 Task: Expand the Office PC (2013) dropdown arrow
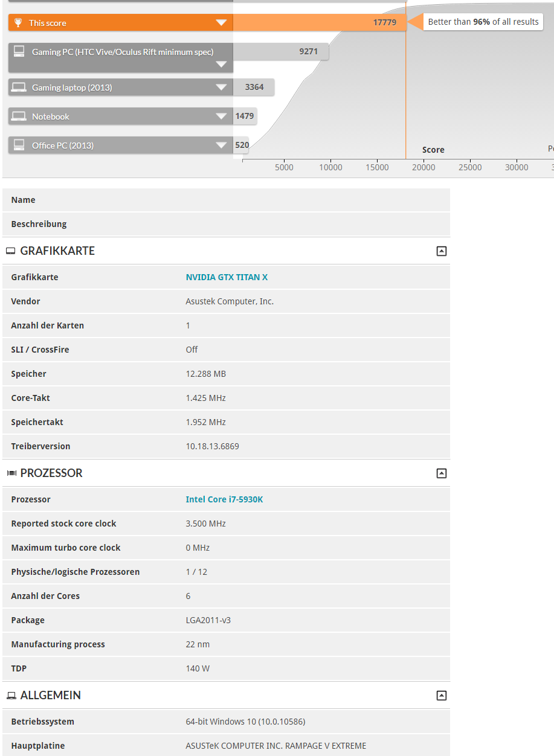[221, 146]
